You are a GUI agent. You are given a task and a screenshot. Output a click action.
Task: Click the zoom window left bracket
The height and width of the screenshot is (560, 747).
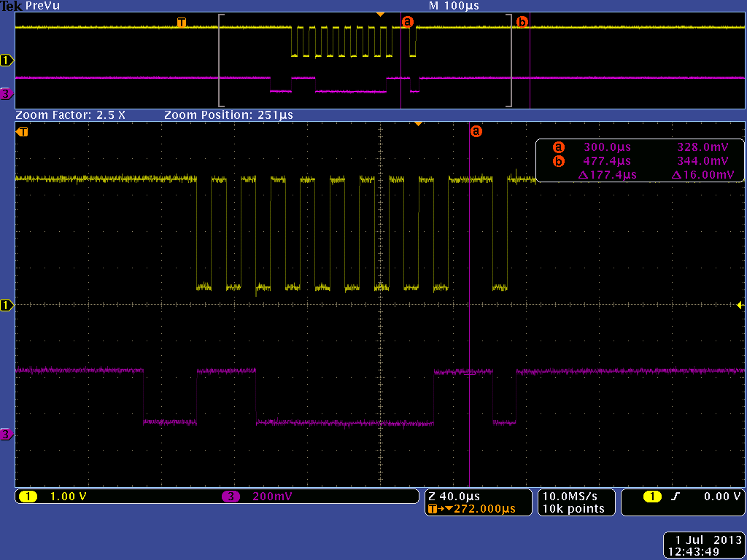coord(220,61)
